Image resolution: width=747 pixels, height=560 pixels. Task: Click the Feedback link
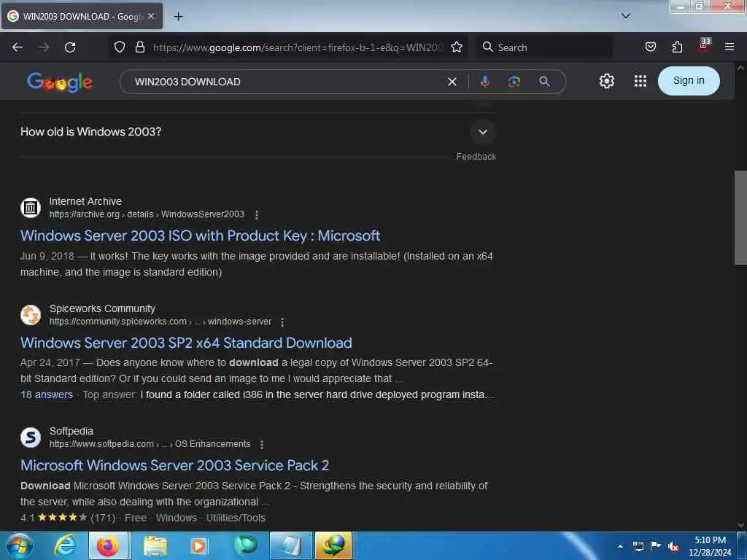tap(476, 157)
